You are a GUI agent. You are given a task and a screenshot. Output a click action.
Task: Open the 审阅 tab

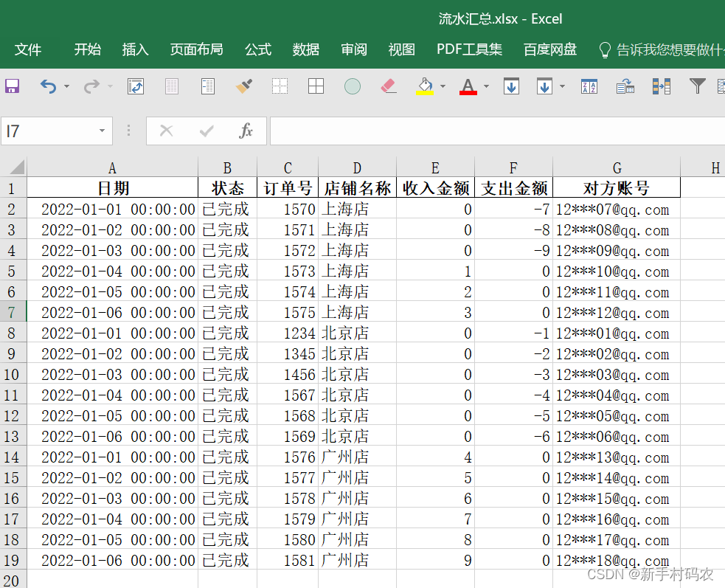coord(354,49)
